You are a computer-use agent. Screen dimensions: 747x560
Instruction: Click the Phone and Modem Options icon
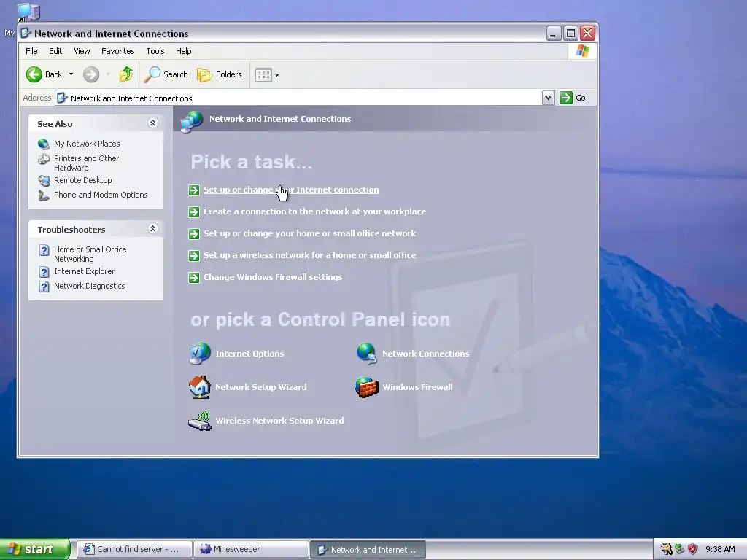(43, 195)
